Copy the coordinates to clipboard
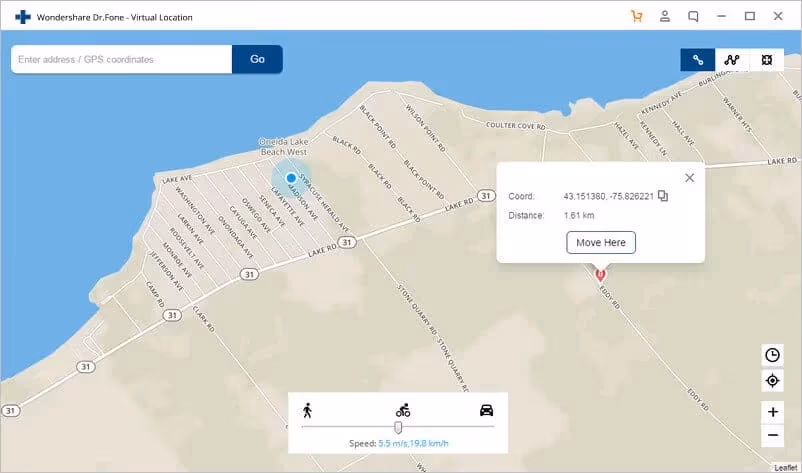The image size is (802, 473). tap(663, 196)
